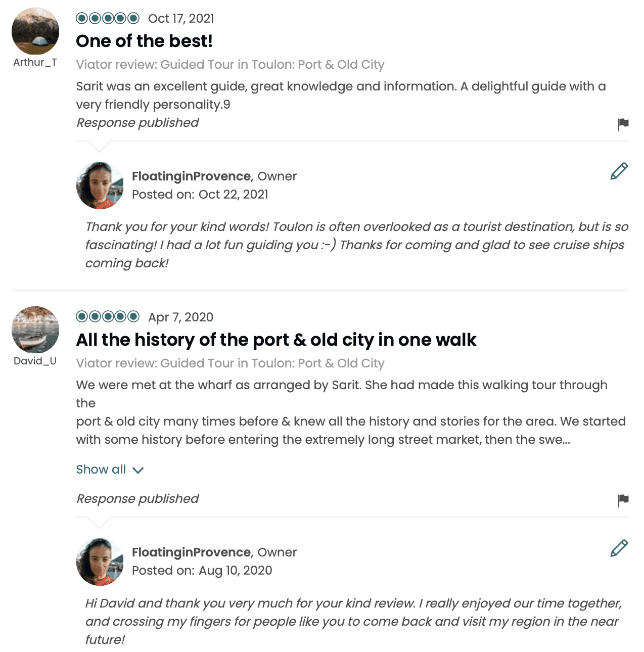644x652 pixels.
Task: Click Arthur_T username under avatar
Action: click(x=35, y=62)
